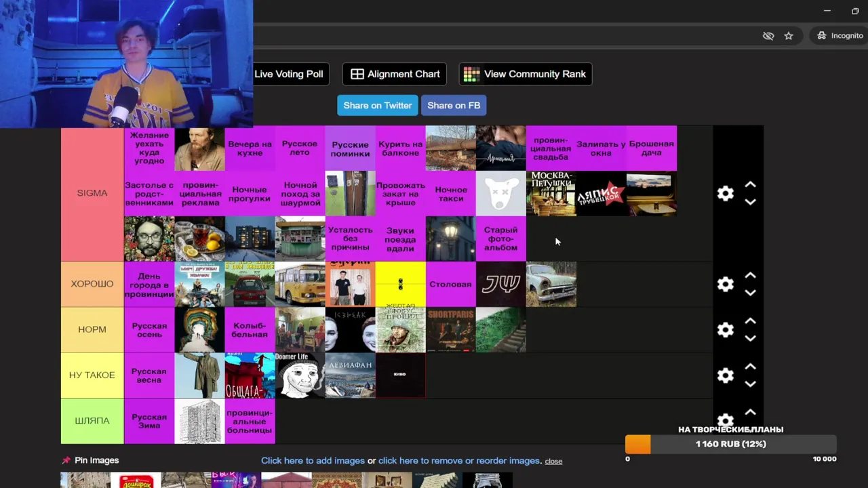Select the 'Русская Зима' tile

(149, 420)
